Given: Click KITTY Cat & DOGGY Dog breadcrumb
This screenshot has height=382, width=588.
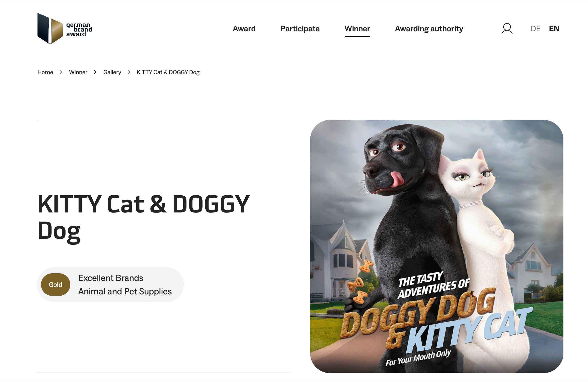Looking at the screenshot, I should point(168,72).
